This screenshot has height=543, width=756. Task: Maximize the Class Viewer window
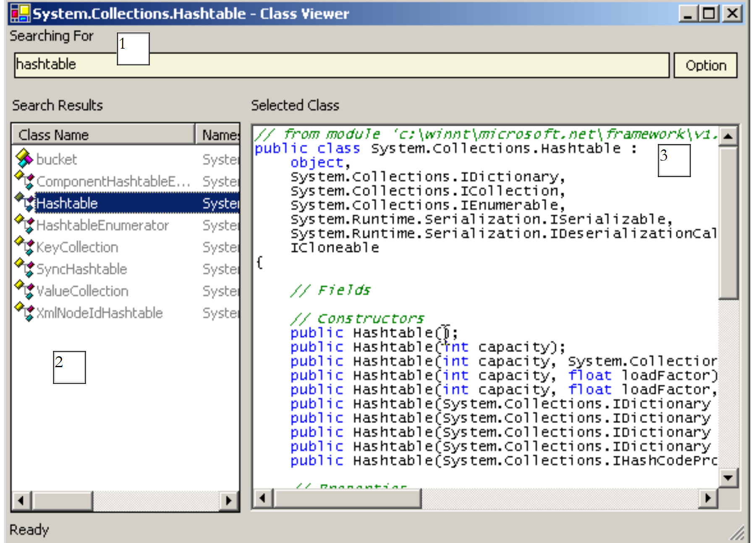[x=709, y=13]
